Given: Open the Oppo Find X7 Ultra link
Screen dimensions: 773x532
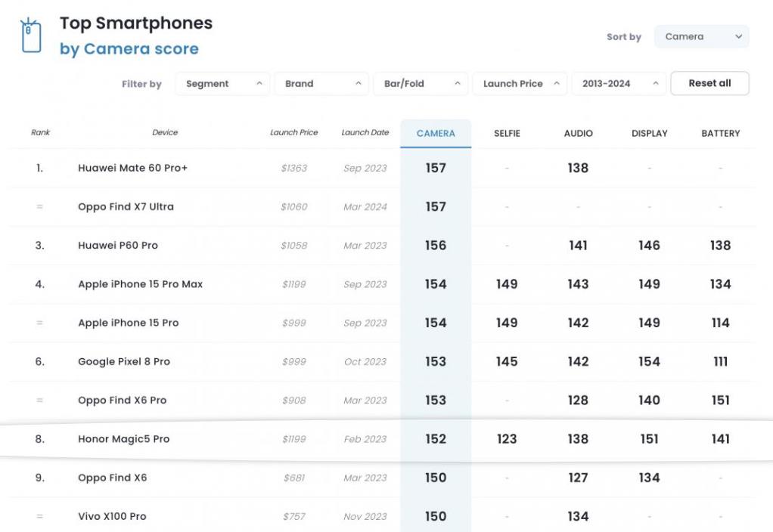Looking at the screenshot, I should [126, 206].
